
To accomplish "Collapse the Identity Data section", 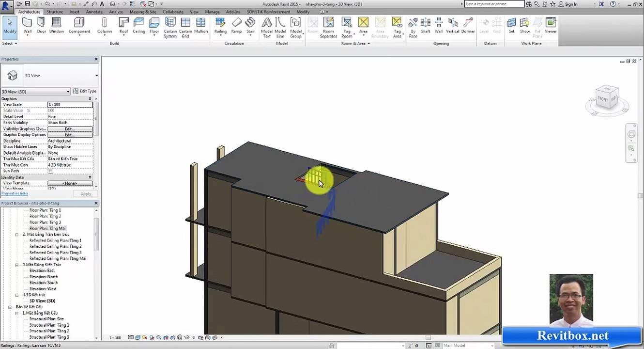I will (90, 177).
